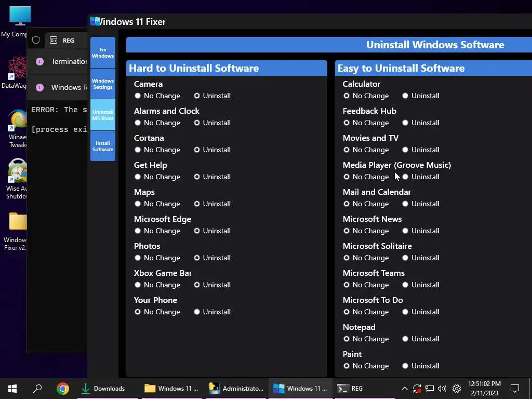The image size is (532, 399).
Task: Click settings gear in system tray
Action: pos(457,389)
